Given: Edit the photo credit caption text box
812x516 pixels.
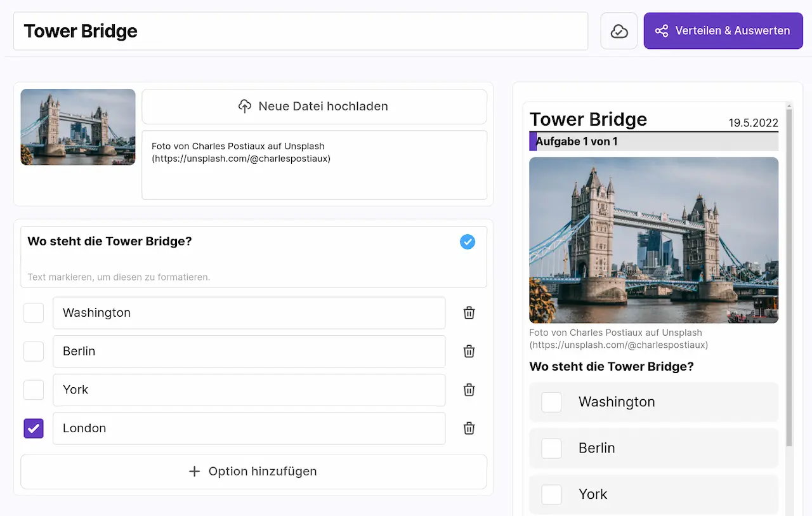Looking at the screenshot, I should (x=314, y=165).
